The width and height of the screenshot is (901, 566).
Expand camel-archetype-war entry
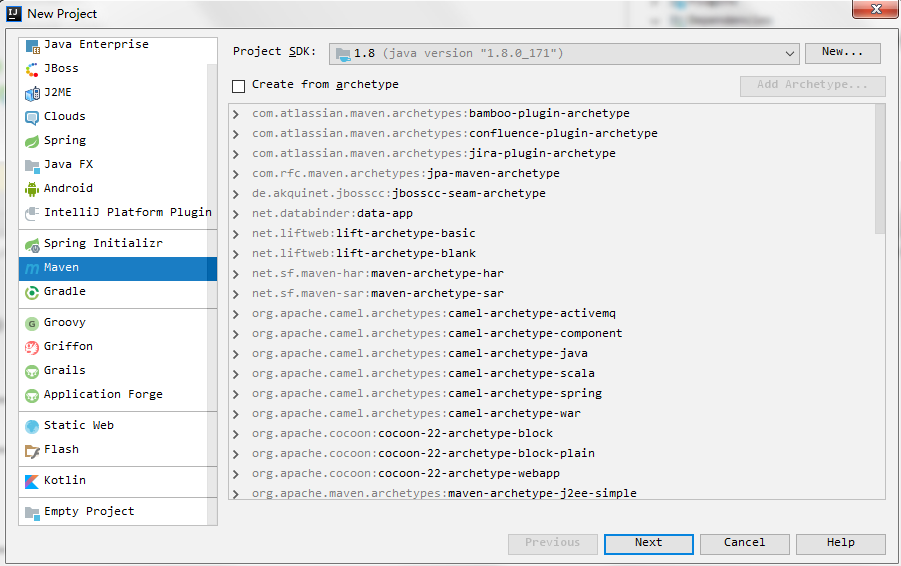[236, 414]
